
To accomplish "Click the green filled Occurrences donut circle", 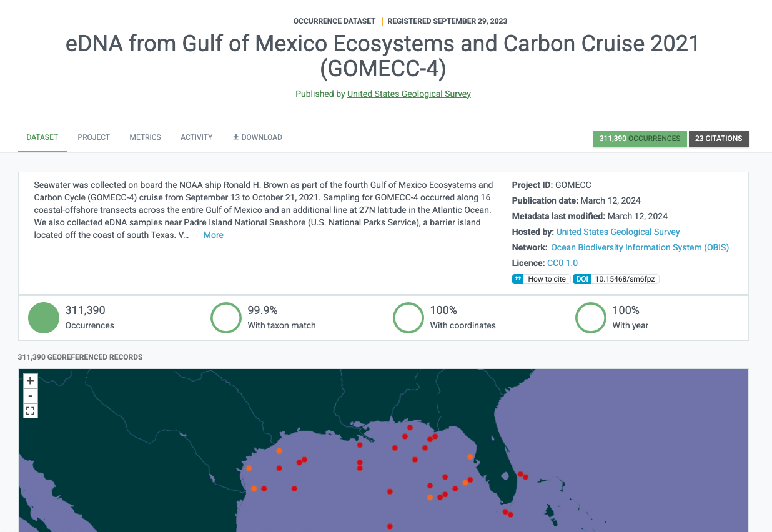I will (x=43, y=317).
